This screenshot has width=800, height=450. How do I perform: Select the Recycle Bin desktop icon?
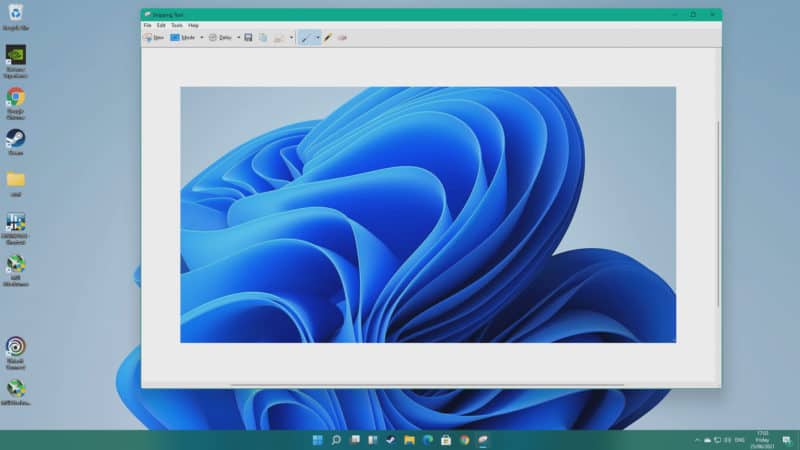16,17
